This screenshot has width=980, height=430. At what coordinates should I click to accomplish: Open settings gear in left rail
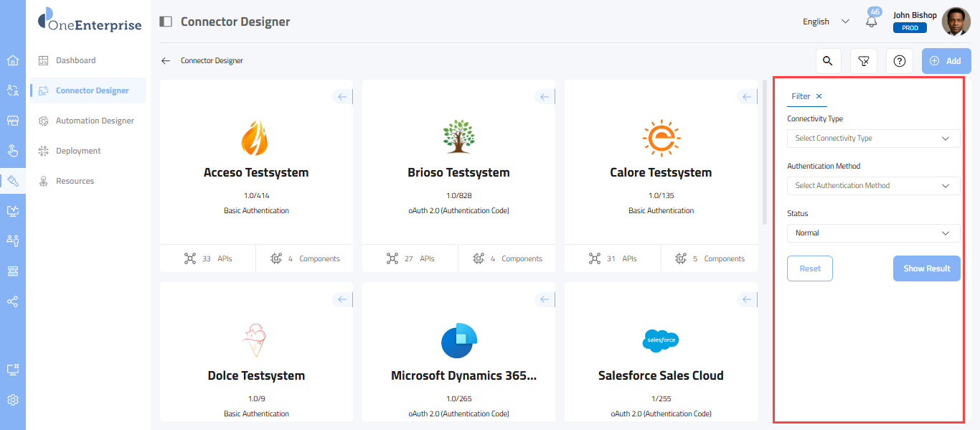(13, 400)
